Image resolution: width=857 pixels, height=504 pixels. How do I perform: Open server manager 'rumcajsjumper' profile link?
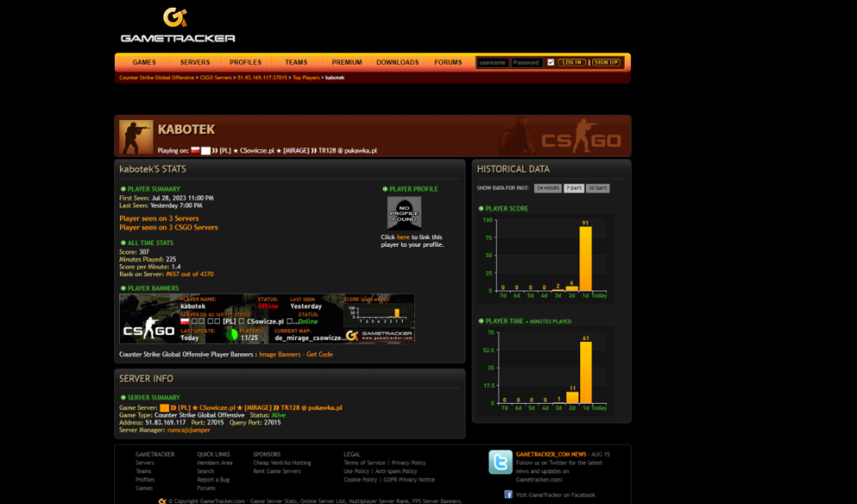coord(189,430)
